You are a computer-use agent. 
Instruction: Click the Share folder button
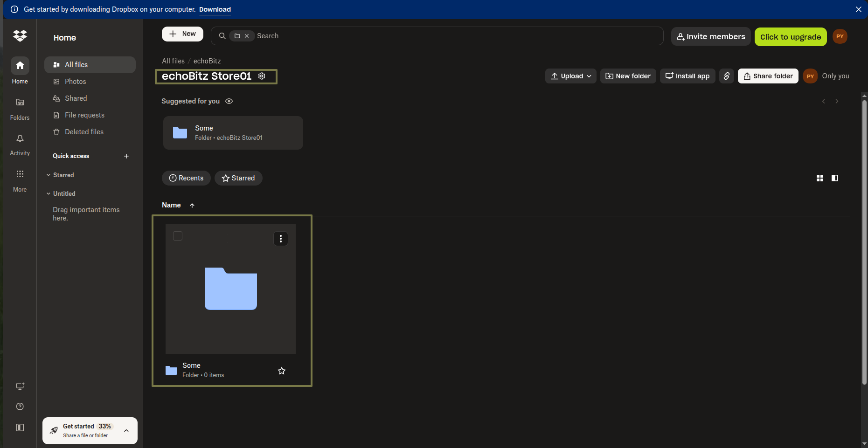pos(768,76)
